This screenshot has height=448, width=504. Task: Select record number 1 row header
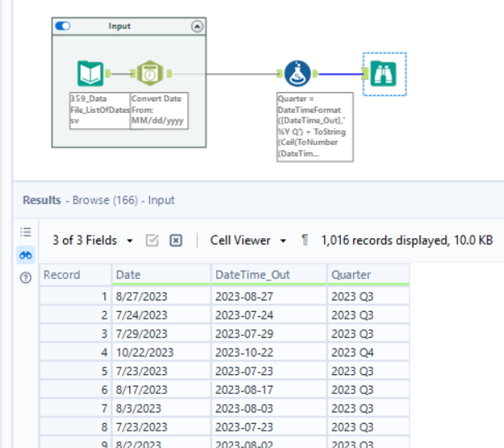point(75,296)
